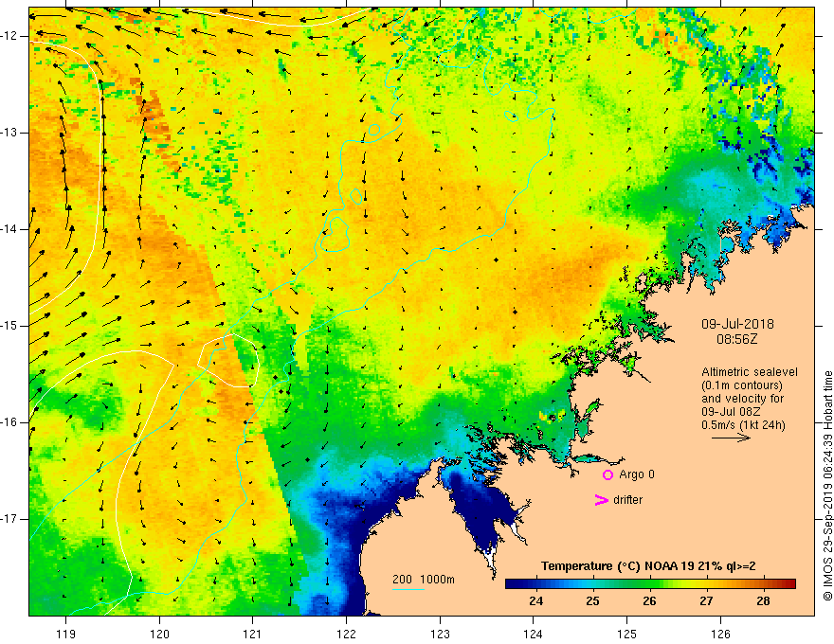
Task: Click the magenta drifter arrow legend icon
Action: [x=601, y=500]
